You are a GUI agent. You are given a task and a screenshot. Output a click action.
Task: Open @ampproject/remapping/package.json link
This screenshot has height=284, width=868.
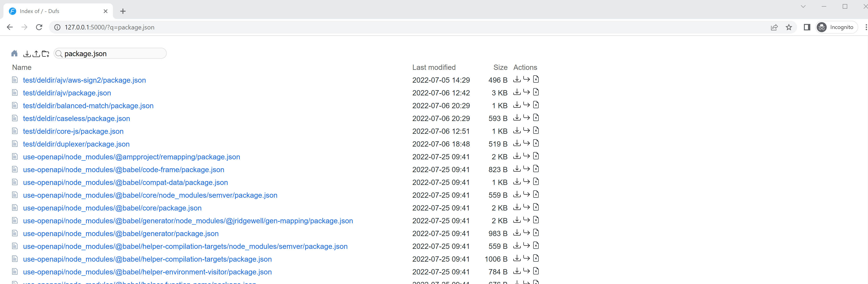click(131, 157)
